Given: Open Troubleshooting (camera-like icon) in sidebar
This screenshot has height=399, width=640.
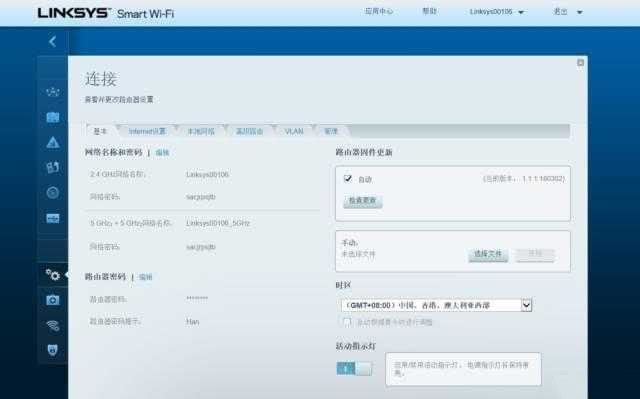Looking at the screenshot, I should (x=53, y=300).
